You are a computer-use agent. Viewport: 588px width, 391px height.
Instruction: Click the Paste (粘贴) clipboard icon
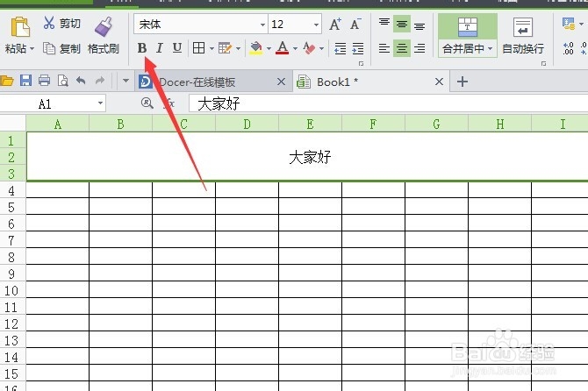[20, 27]
